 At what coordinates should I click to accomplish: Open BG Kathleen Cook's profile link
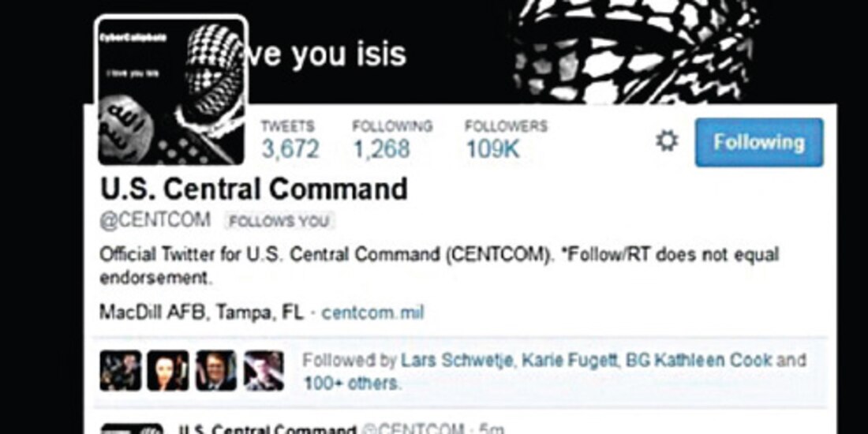click(x=698, y=361)
